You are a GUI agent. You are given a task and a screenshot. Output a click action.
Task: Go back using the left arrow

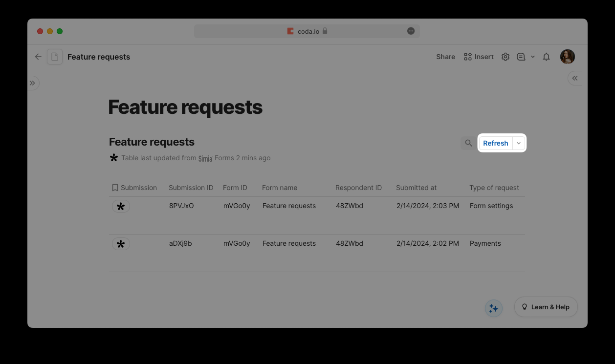tap(38, 57)
